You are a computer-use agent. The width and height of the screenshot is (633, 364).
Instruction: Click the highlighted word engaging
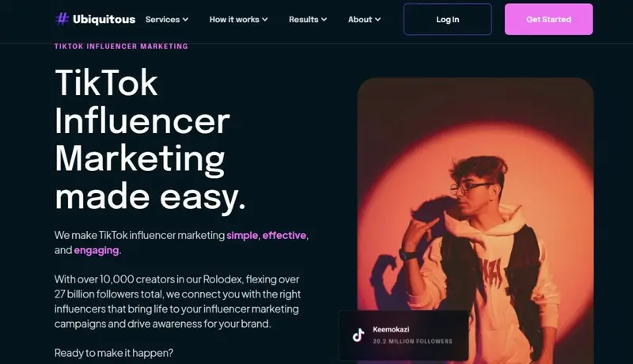coord(97,250)
